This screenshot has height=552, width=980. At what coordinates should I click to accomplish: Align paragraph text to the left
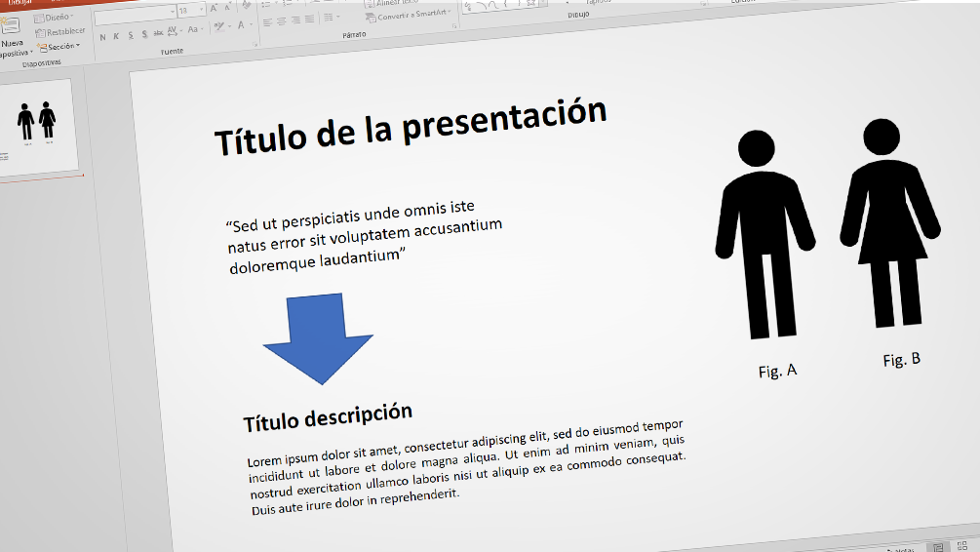point(266,21)
